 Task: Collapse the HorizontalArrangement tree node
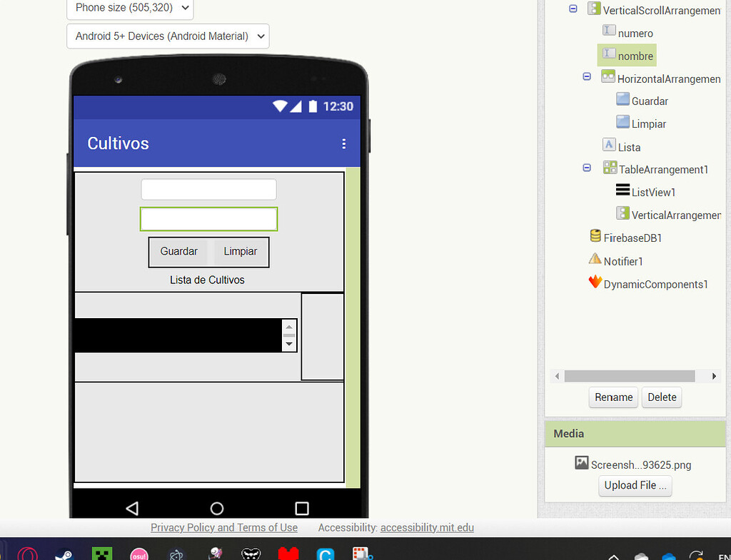[587, 76]
